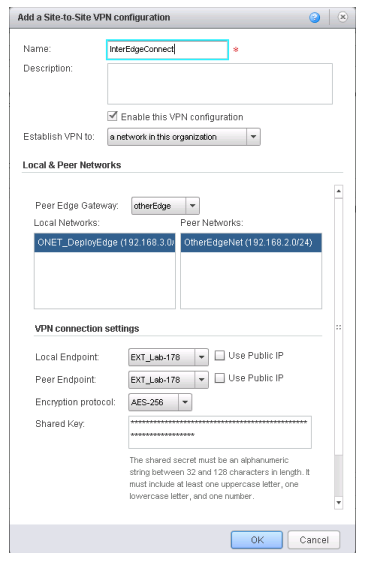Screen dimensions: 368x561
Task: Select ONET_DeployEdge in Local Networks
Action: click(x=105, y=243)
